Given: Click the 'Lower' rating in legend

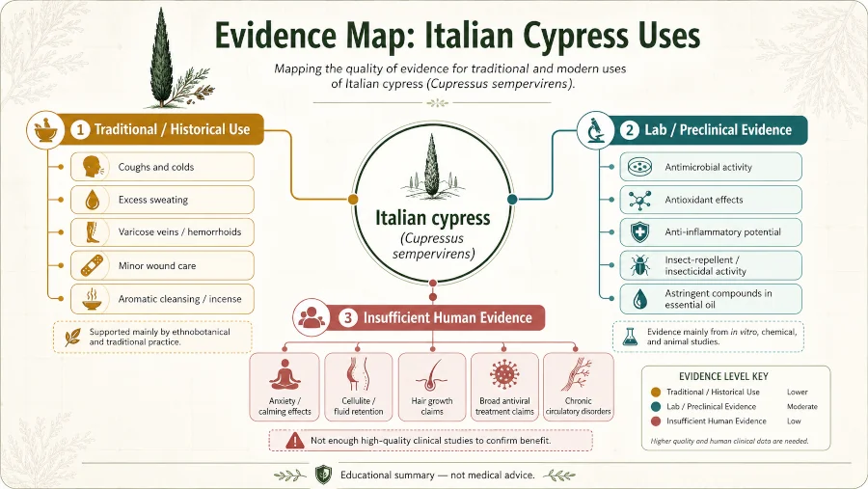Looking at the screenshot, I should click(x=798, y=393).
